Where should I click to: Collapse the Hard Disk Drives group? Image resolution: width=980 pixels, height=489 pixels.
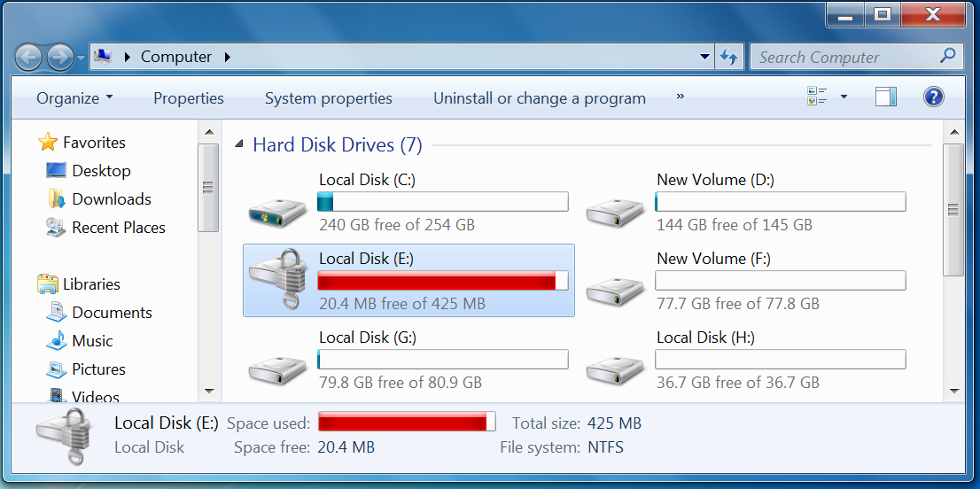239,145
